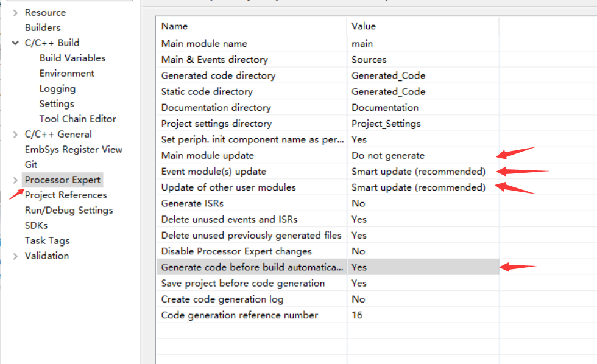Open EmbSys Register View settings
Viewport: 597px width, 364px height.
(x=73, y=149)
